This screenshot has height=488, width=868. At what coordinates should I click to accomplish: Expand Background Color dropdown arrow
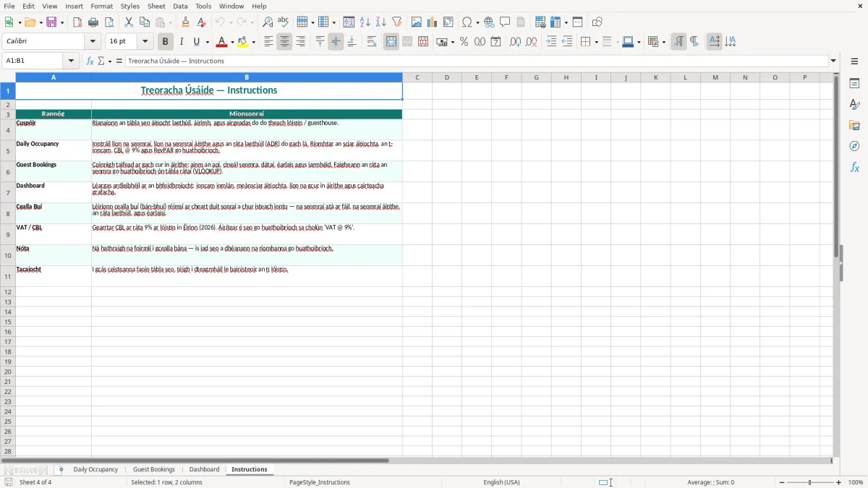click(x=254, y=42)
